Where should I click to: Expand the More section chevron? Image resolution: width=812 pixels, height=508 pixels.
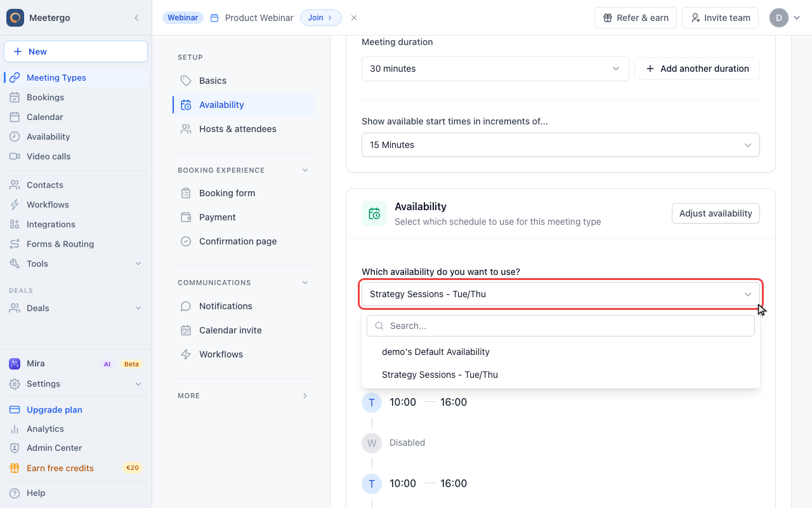point(305,396)
